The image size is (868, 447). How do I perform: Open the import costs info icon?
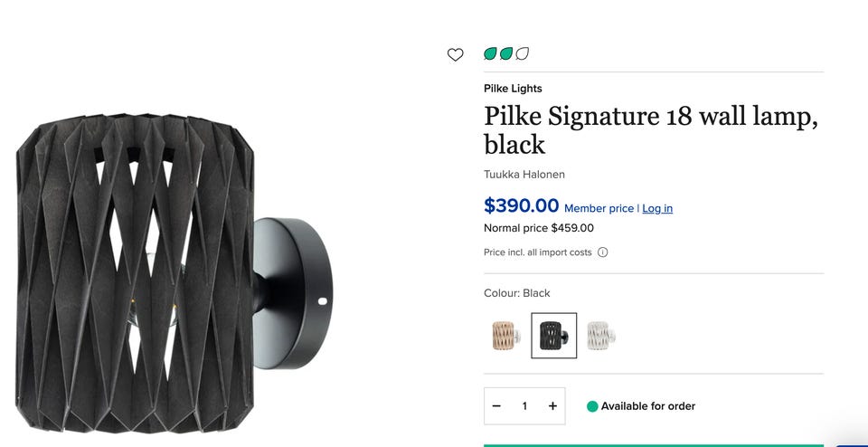[x=603, y=252]
